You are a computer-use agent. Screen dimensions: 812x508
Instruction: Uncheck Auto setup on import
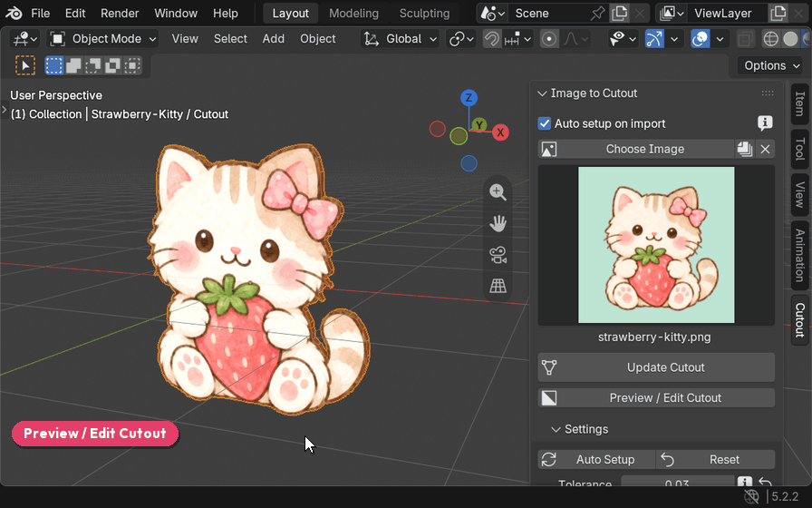click(545, 123)
